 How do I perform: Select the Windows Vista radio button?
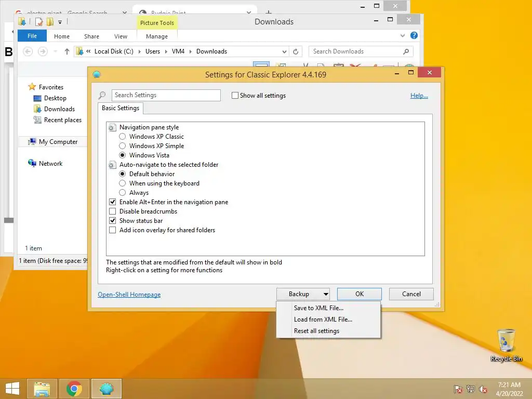(123, 155)
